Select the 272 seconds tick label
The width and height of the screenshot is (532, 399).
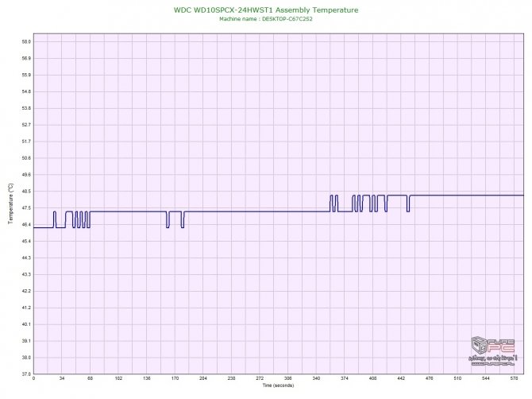click(260, 378)
